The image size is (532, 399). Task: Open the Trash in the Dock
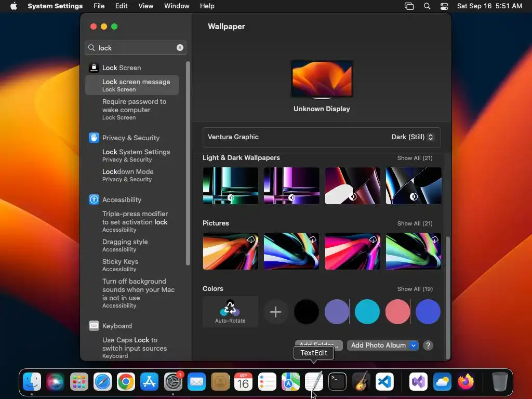[x=499, y=382]
